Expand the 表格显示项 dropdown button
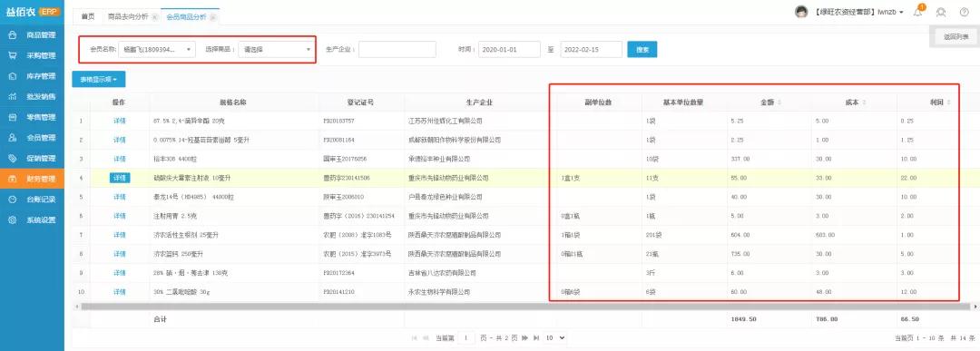 (99, 79)
